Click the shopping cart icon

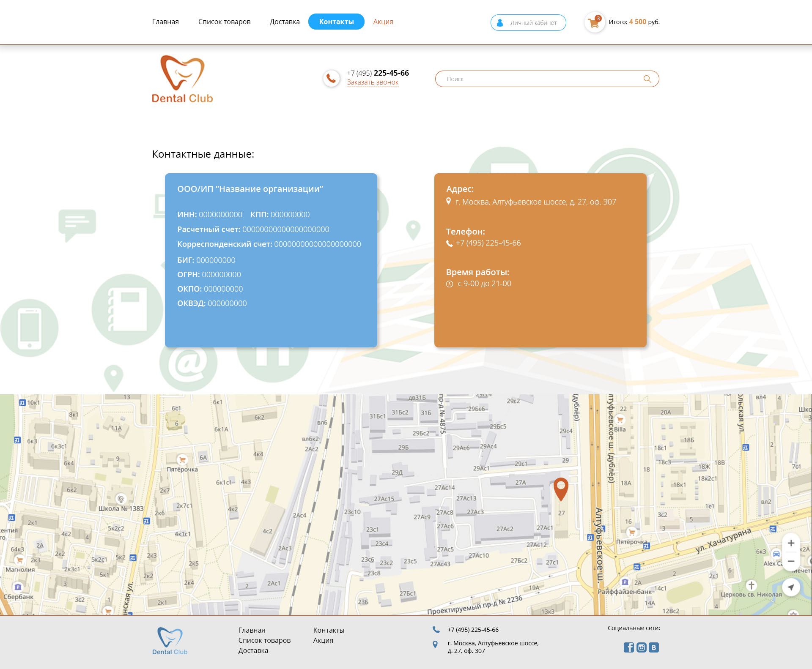(594, 22)
